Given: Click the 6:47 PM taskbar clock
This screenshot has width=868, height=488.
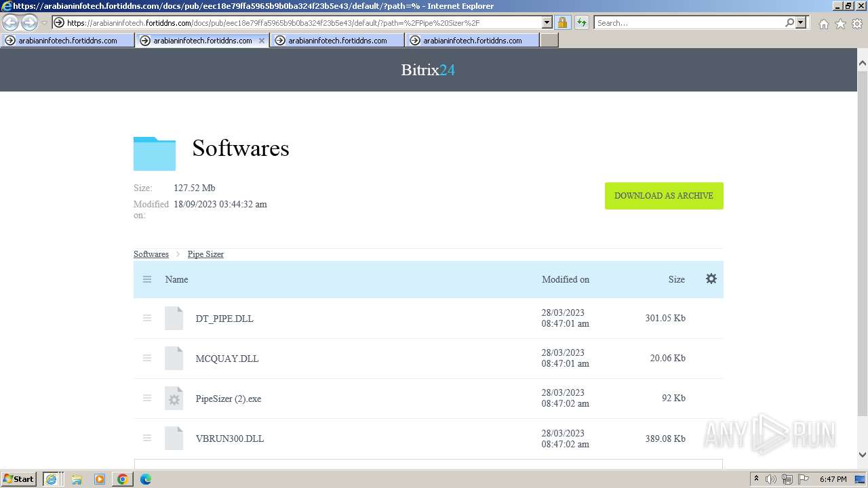Looking at the screenshot, I should pos(833,479).
